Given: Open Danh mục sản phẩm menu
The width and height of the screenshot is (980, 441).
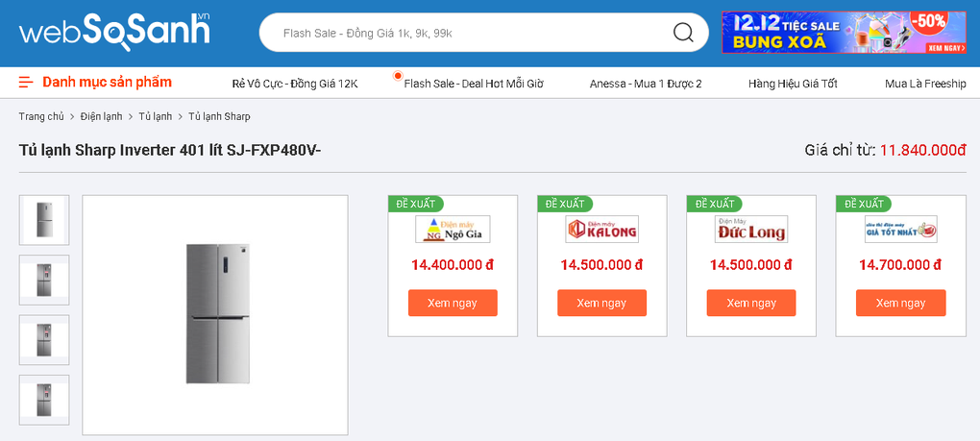Looking at the screenshot, I should pyautogui.click(x=107, y=83).
